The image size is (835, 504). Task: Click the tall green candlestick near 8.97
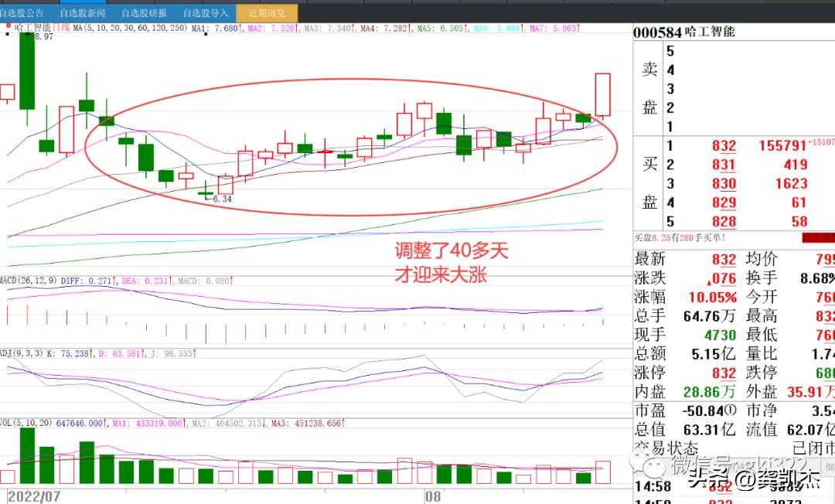tap(27, 71)
